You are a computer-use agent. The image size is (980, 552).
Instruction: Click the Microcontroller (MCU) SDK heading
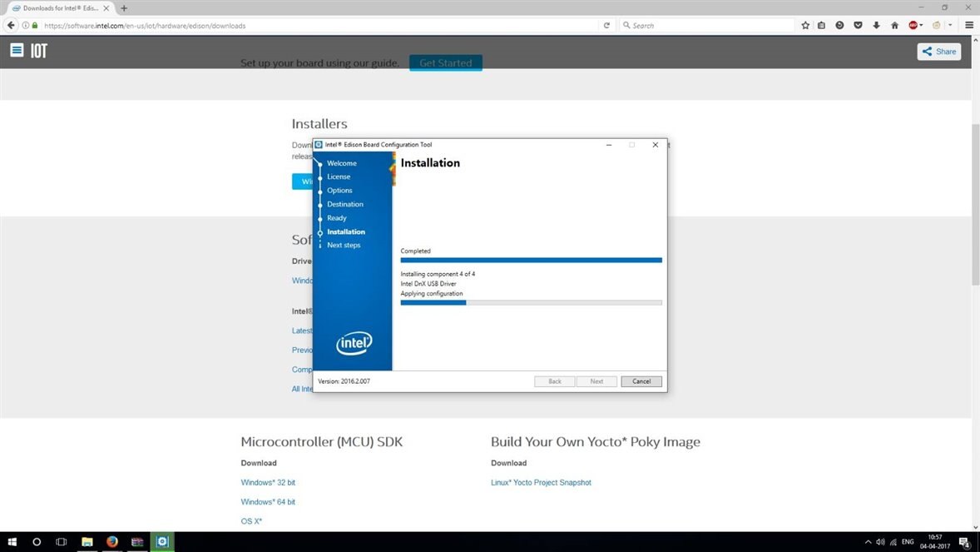click(x=322, y=442)
